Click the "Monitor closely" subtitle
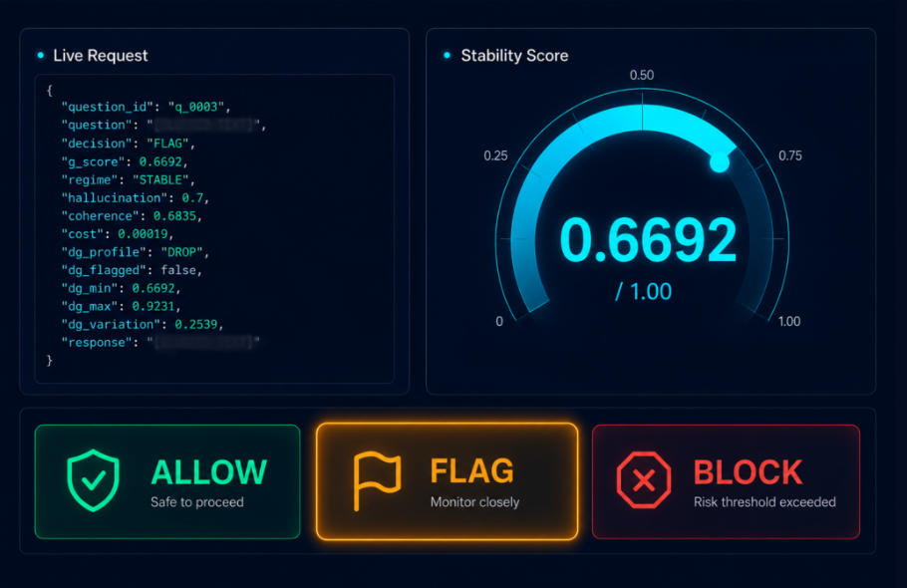Image resolution: width=907 pixels, height=588 pixels. 474,502
